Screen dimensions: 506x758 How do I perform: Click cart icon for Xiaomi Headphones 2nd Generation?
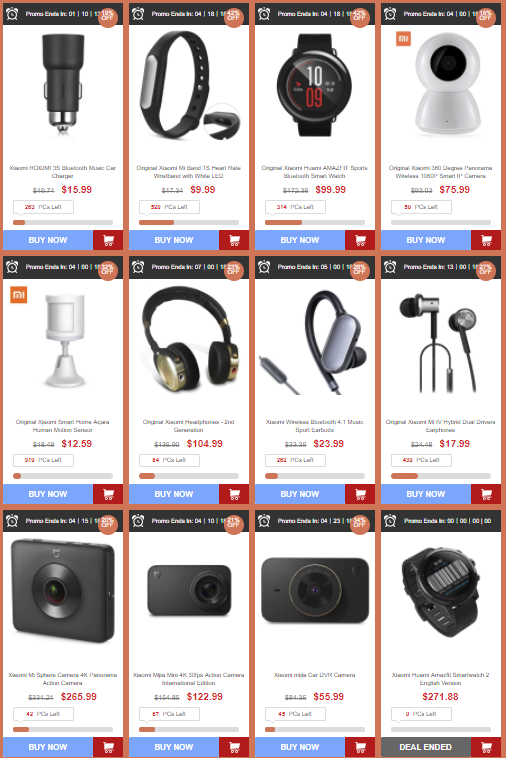[x=234, y=494]
